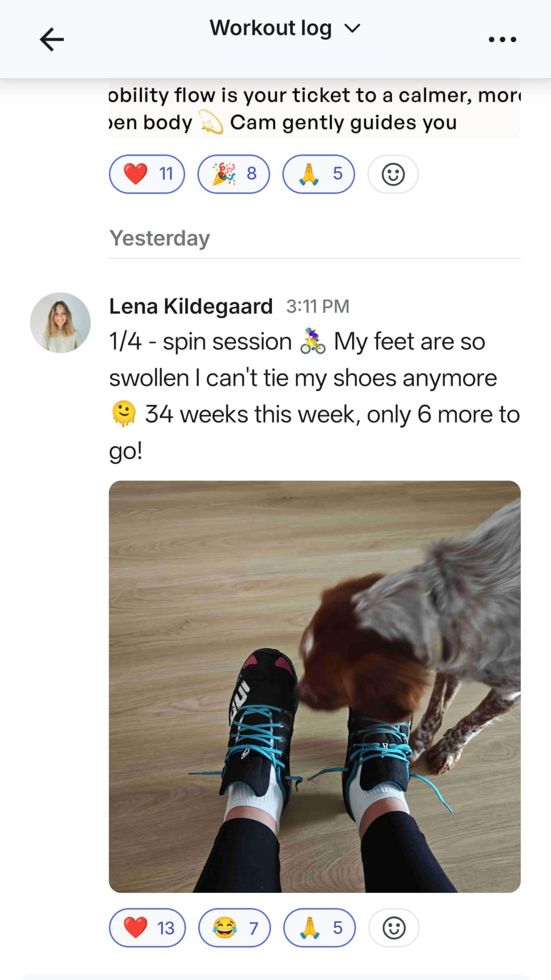Click Lena Kildegaard's name
The width and height of the screenshot is (551, 980).
tap(190, 306)
